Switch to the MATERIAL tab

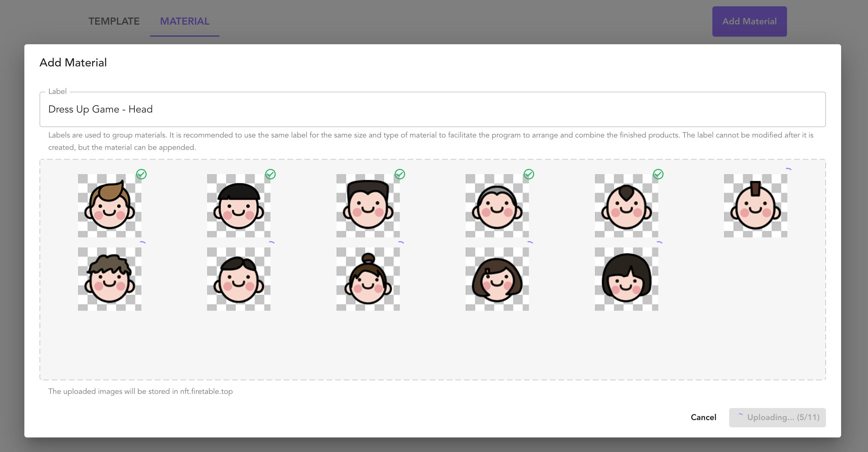[185, 21]
